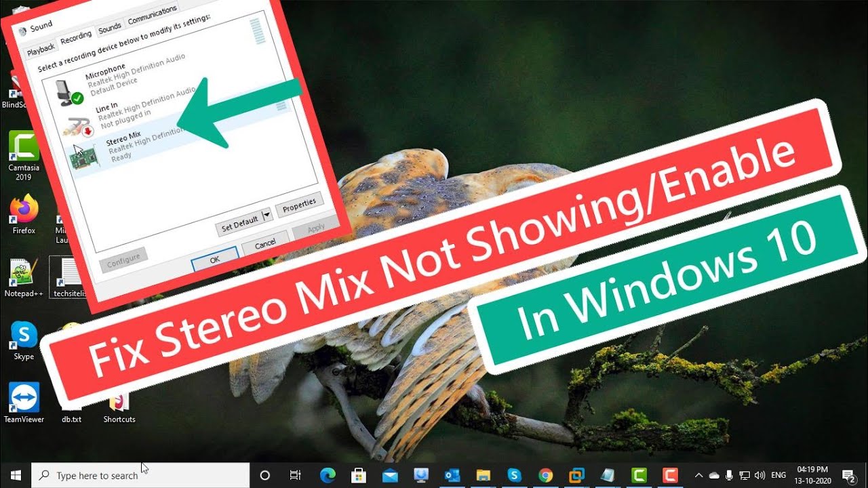Click orange-blue overlapping squares taskbar icon
Viewport: 868px width, 488px height.
coord(576,475)
